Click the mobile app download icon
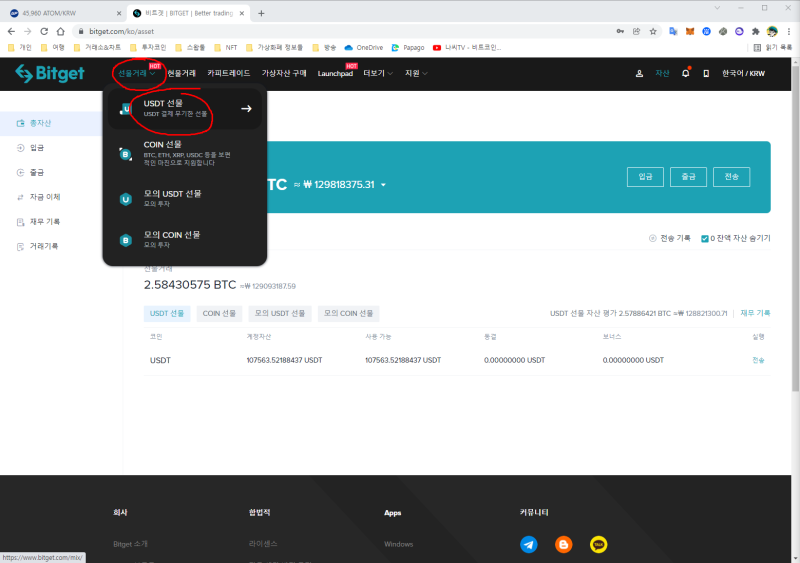 pyautogui.click(x=706, y=74)
